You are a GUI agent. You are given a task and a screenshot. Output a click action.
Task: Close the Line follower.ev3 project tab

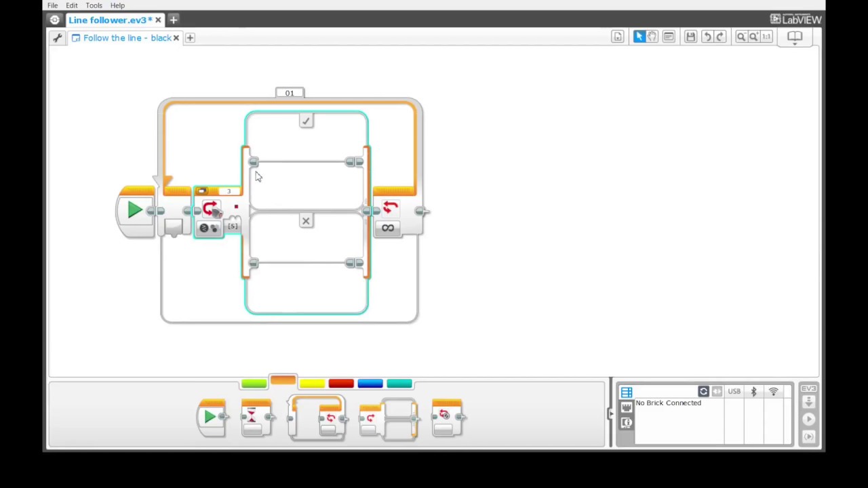pos(158,20)
